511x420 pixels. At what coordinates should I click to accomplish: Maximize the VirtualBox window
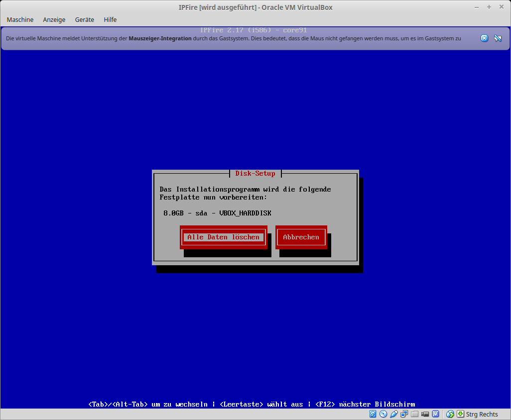[x=489, y=7]
